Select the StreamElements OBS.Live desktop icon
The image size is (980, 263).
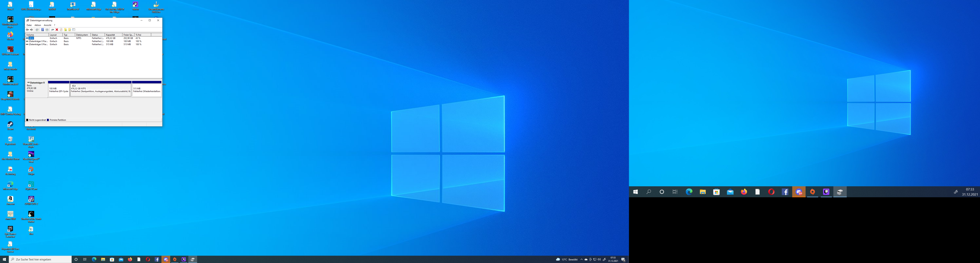point(156,7)
